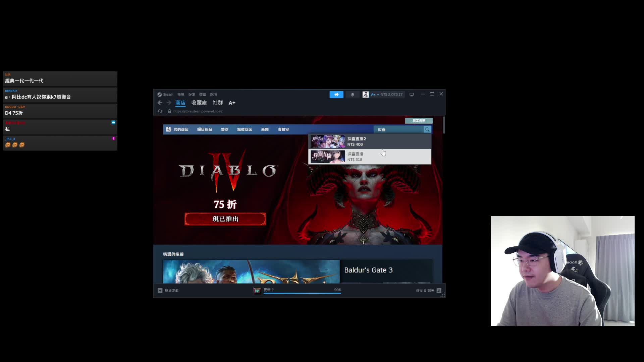The height and width of the screenshot is (362, 644).
Task: Click the 探靈直播 suggestion thumbnail
Action: 328,157
